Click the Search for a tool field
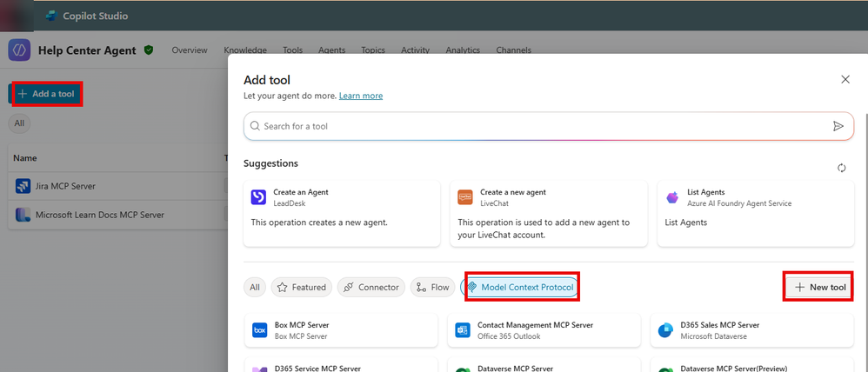Screen dimensions: 868x372 pyautogui.click(x=549, y=126)
